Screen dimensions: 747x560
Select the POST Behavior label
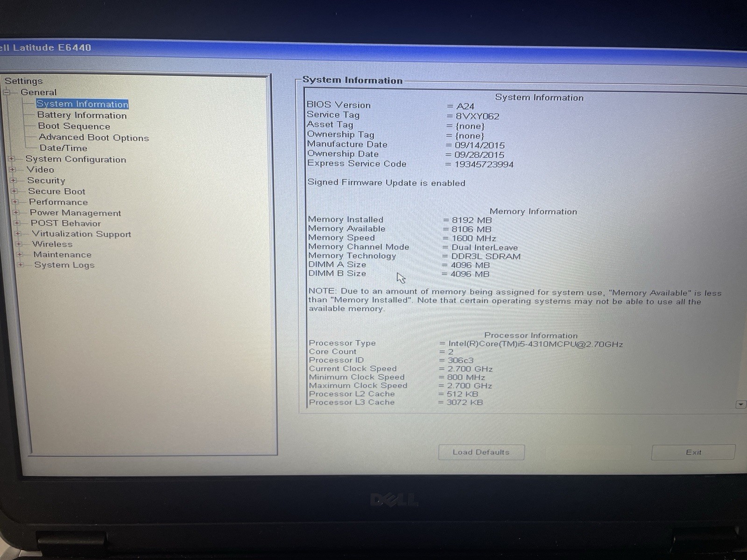pyautogui.click(x=66, y=224)
